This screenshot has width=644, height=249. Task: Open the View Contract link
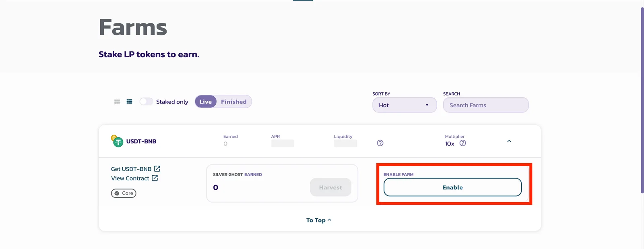pos(134,178)
